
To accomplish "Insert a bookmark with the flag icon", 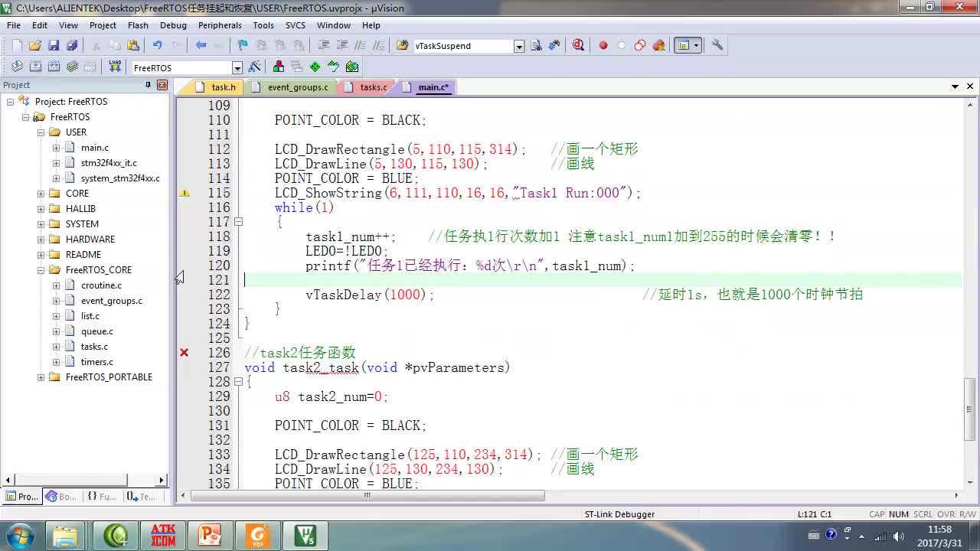I will click(x=243, y=46).
